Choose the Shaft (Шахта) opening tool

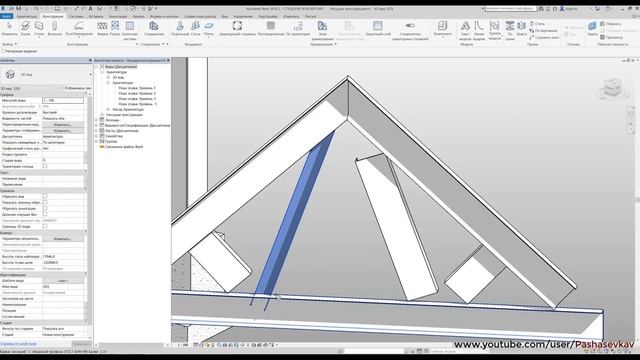[521, 29]
